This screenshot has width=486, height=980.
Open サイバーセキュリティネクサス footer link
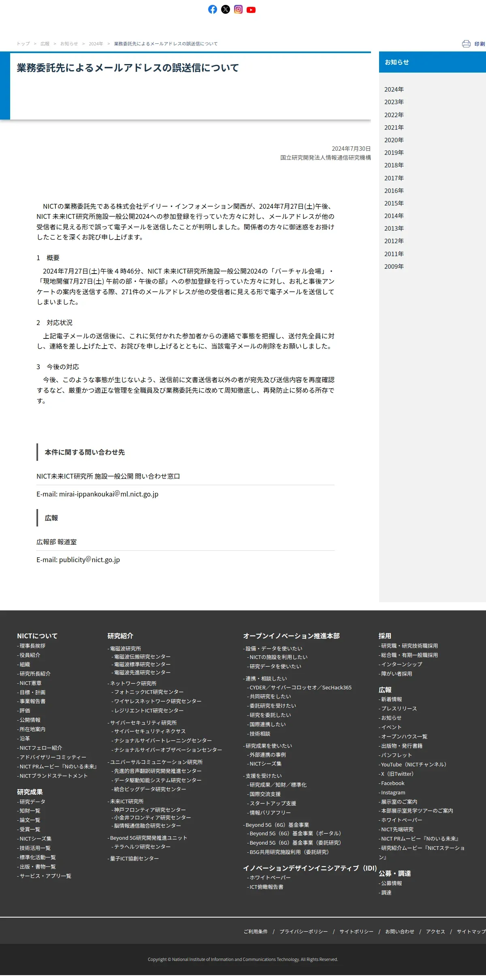150,732
